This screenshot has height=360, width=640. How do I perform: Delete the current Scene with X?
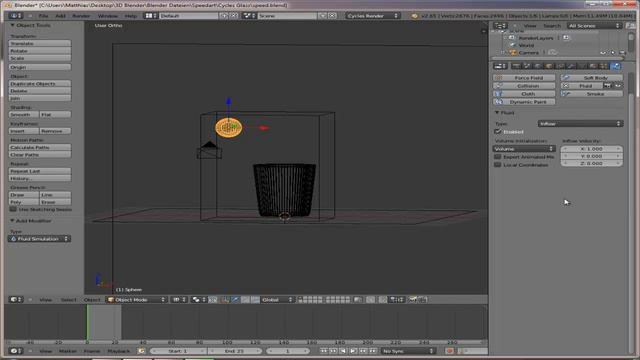[x=332, y=16]
